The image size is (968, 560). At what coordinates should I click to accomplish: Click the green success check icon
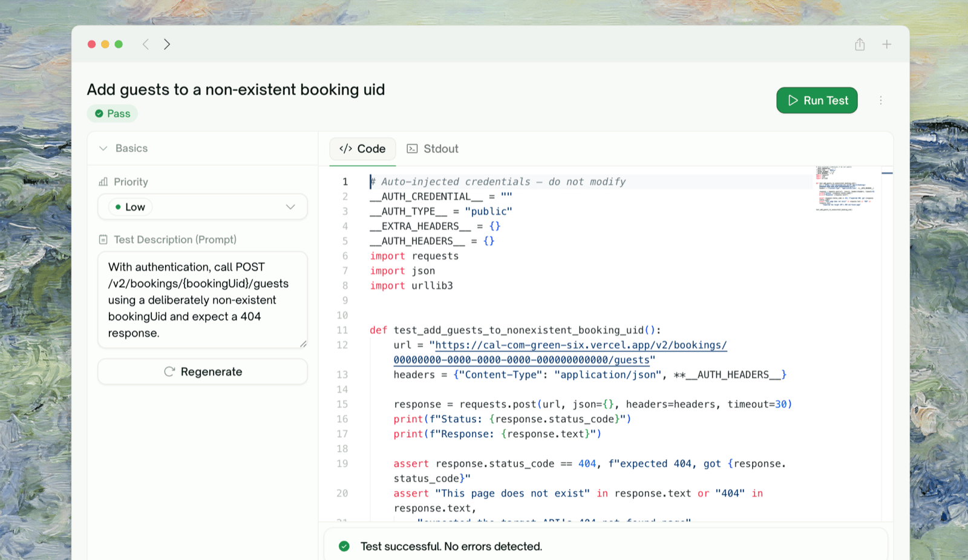click(x=344, y=546)
